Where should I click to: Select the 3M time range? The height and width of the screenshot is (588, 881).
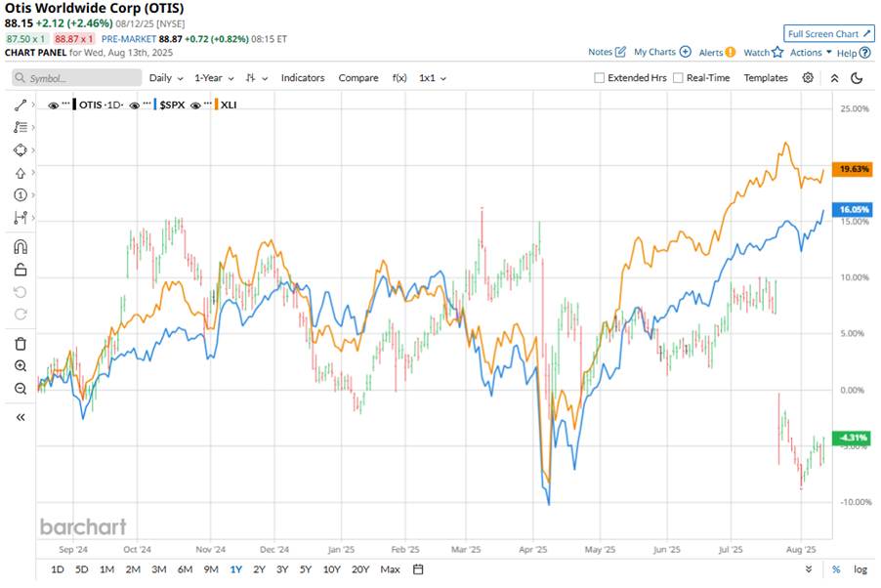pyautogui.click(x=159, y=569)
